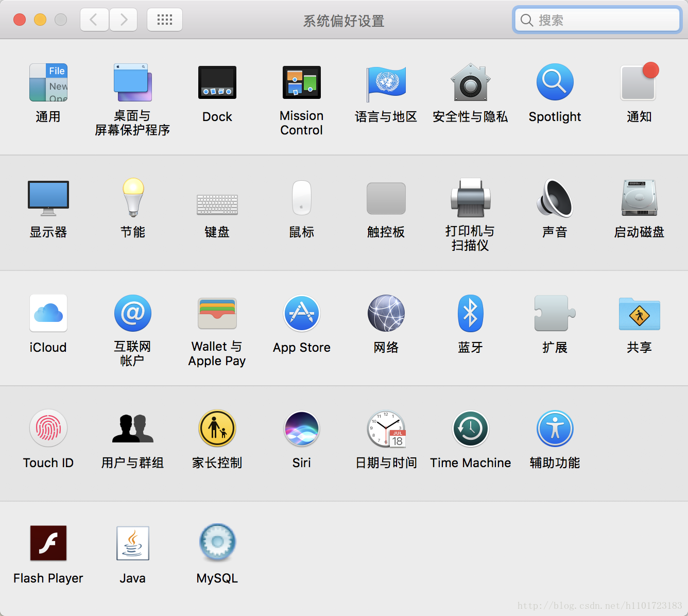Open 扩展 extensions puzzle icon
The image size is (688, 616).
[x=555, y=313]
